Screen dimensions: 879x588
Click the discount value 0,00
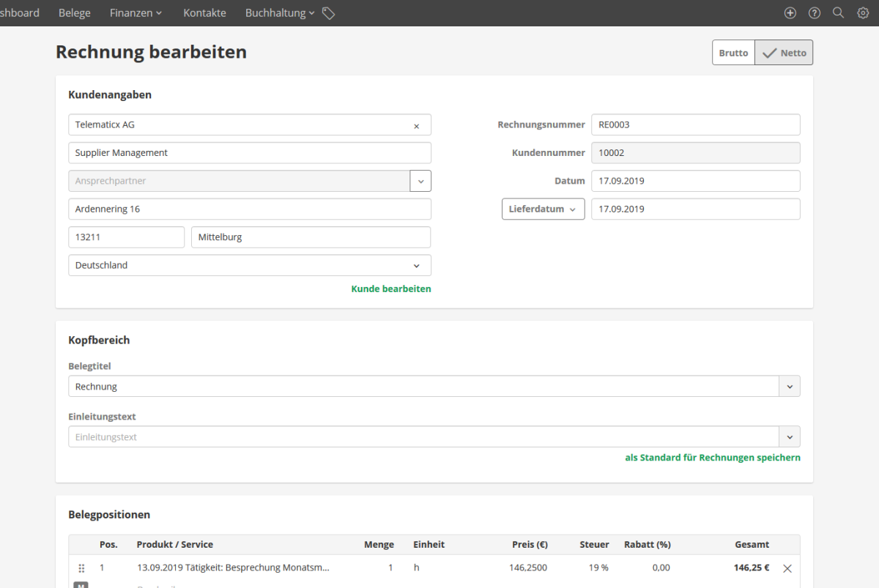point(660,567)
